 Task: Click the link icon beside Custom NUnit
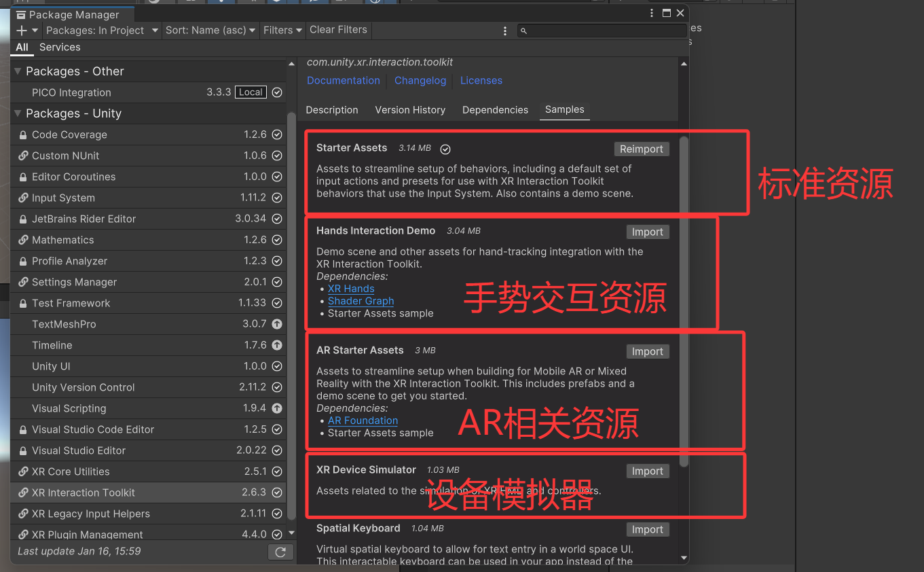tap(23, 156)
